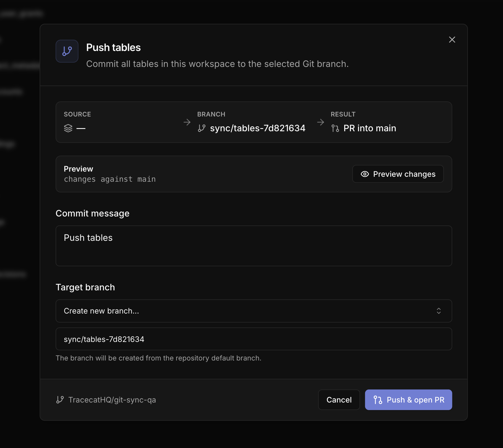Screen dimensions: 503x448
Task: Click the default branch helper text
Action: point(158,358)
